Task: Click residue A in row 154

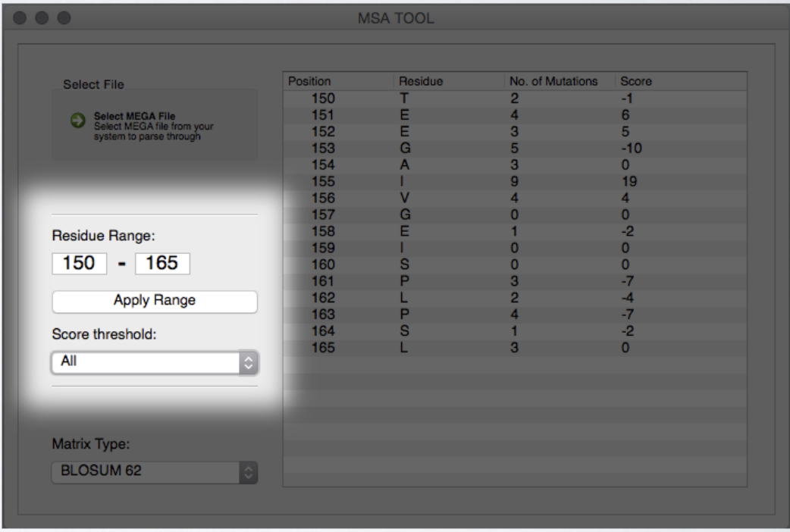Action: point(404,165)
